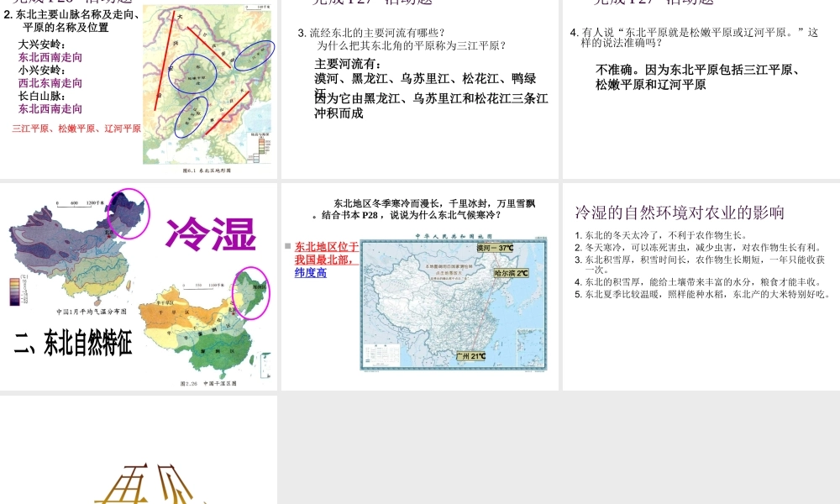Click the 三江平原、松嫩平原、辽河平原 red text

pos(76,129)
